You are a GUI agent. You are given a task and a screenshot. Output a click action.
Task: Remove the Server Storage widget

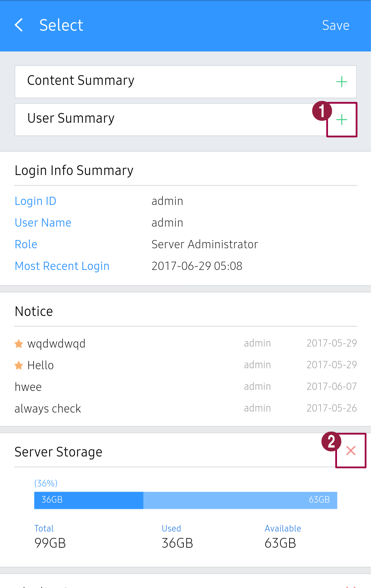pyautogui.click(x=351, y=450)
